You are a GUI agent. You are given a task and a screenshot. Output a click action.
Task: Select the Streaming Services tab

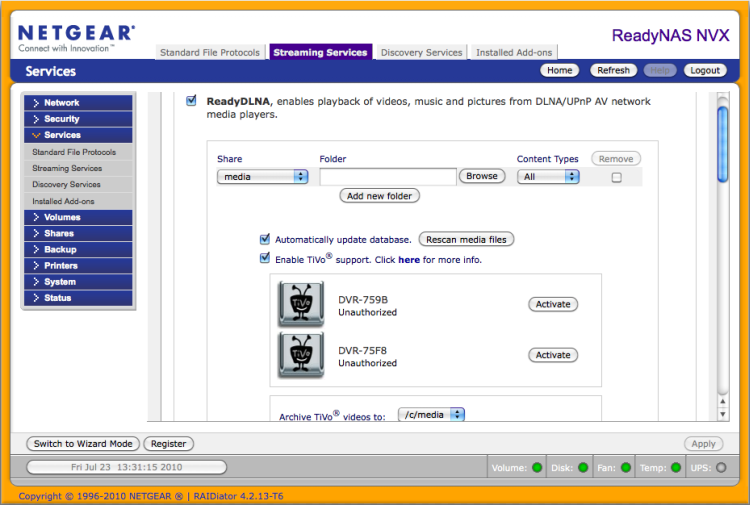(x=320, y=52)
